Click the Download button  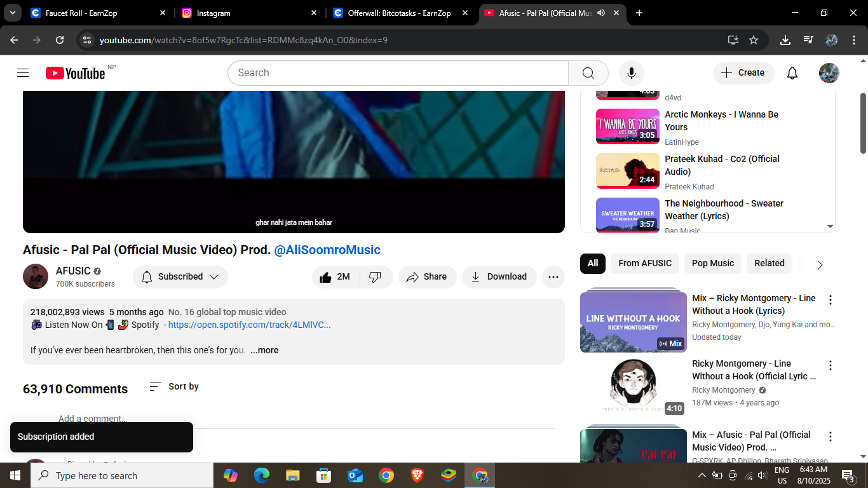(499, 277)
